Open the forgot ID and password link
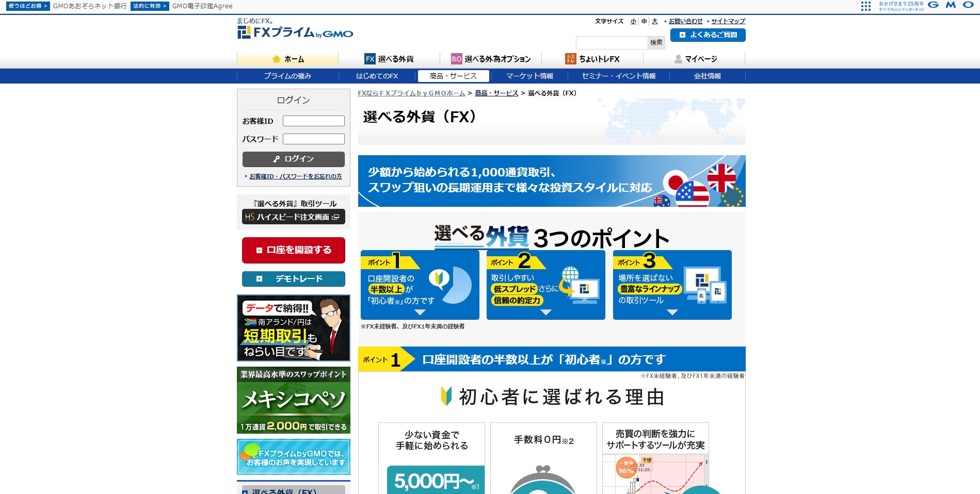 [x=295, y=176]
